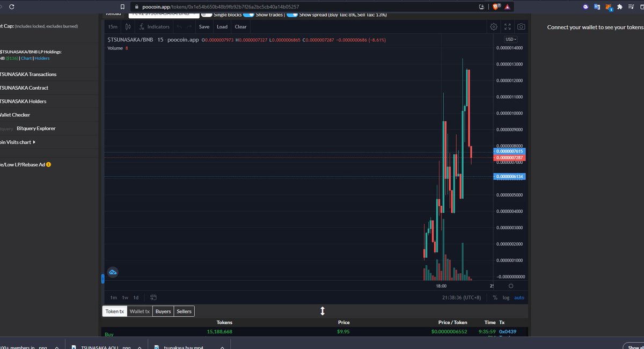Open TSUNASAKA Transactions link

28,74
